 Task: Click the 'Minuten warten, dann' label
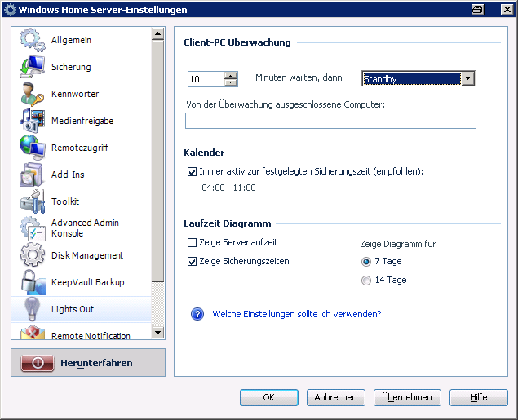(x=299, y=78)
